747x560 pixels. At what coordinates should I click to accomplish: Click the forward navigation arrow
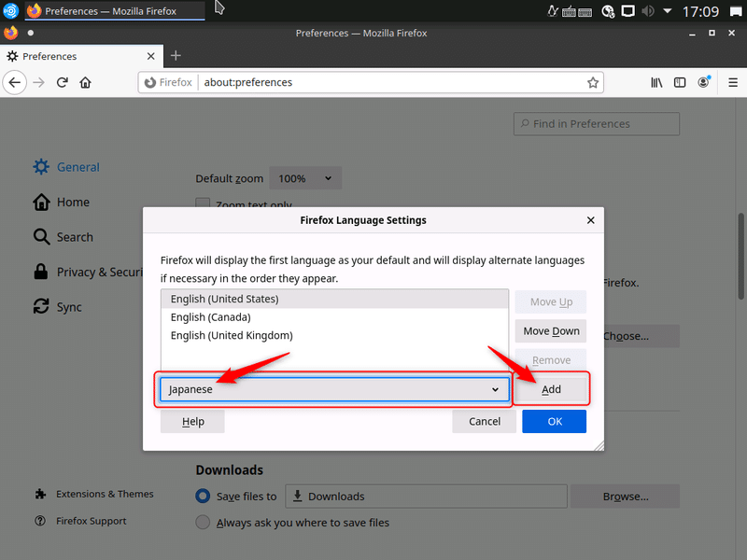[38, 82]
